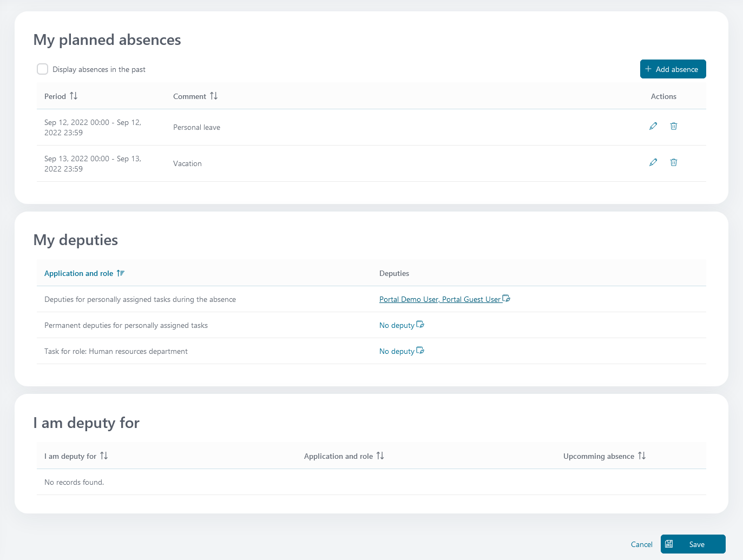Sort absences by Comment column
This screenshot has width=743, height=560.
[x=214, y=96]
